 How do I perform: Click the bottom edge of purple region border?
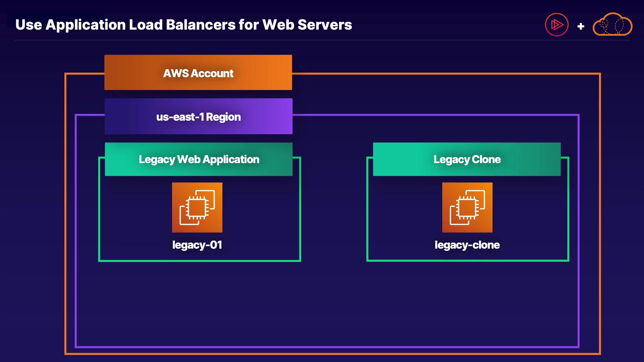coord(327,347)
